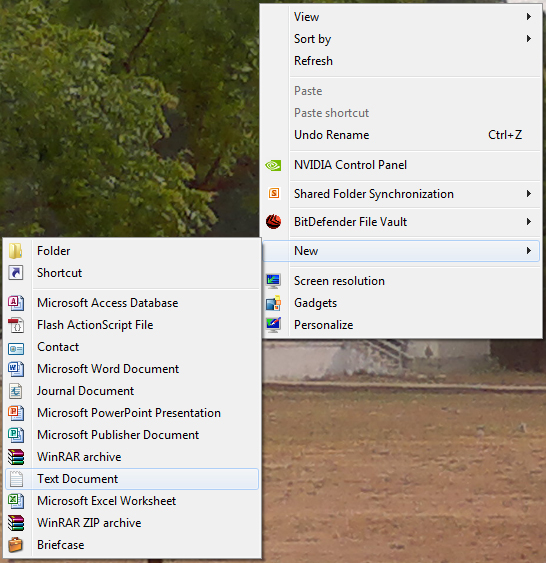Expand the Sort by submenu arrow
This screenshot has height=563, width=546.
528,38
